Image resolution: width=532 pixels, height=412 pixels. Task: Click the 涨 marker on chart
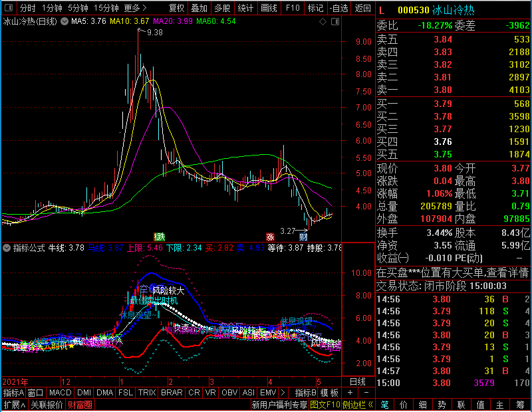(x=270, y=237)
